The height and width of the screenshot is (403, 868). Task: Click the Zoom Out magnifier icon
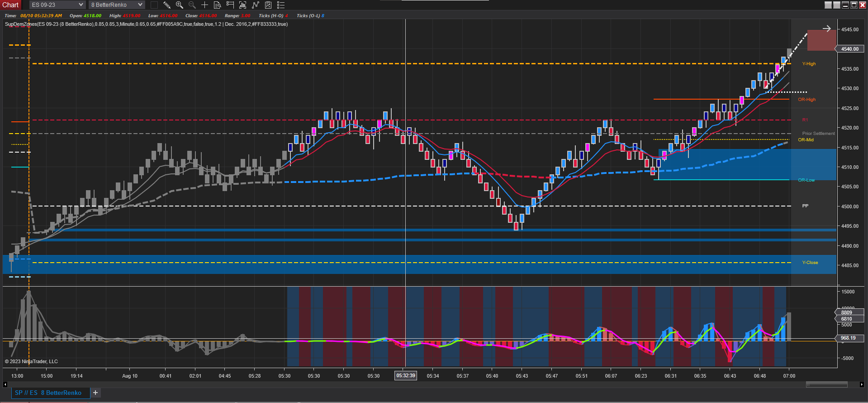tap(192, 5)
